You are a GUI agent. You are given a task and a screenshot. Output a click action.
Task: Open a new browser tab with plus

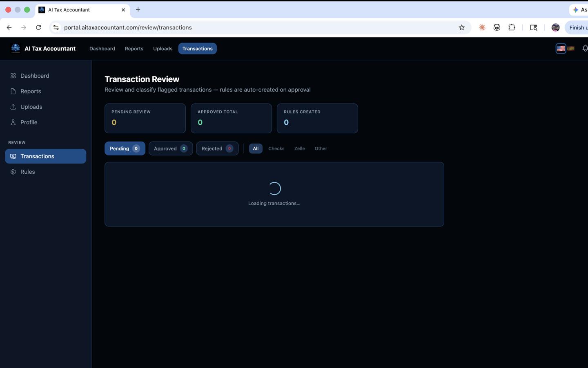pos(138,9)
